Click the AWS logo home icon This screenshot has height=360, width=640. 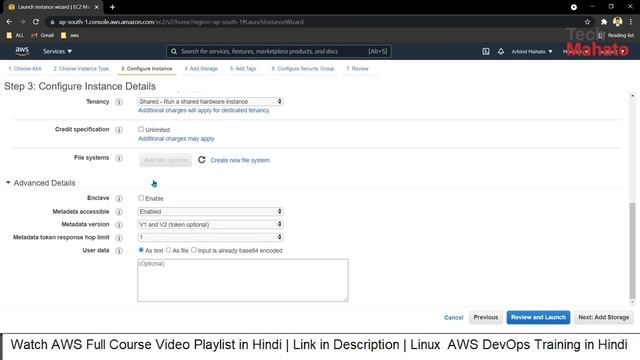(22, 51)
